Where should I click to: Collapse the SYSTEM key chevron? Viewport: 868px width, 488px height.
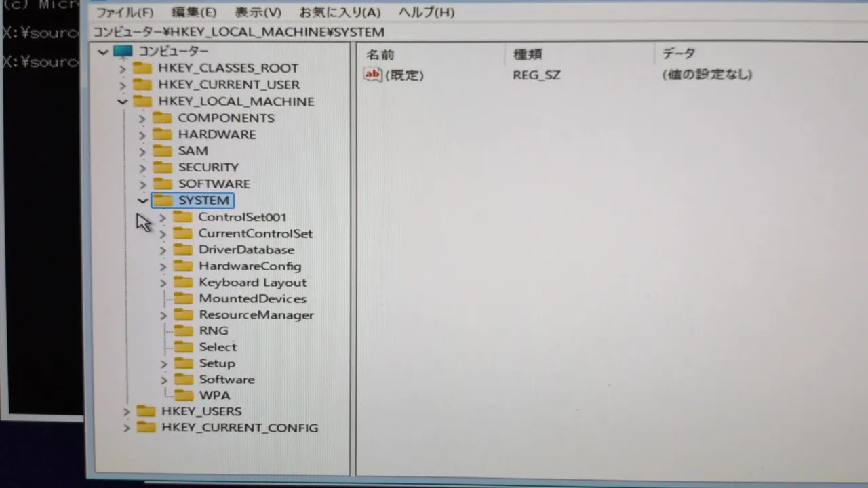(x=142, y=201)
